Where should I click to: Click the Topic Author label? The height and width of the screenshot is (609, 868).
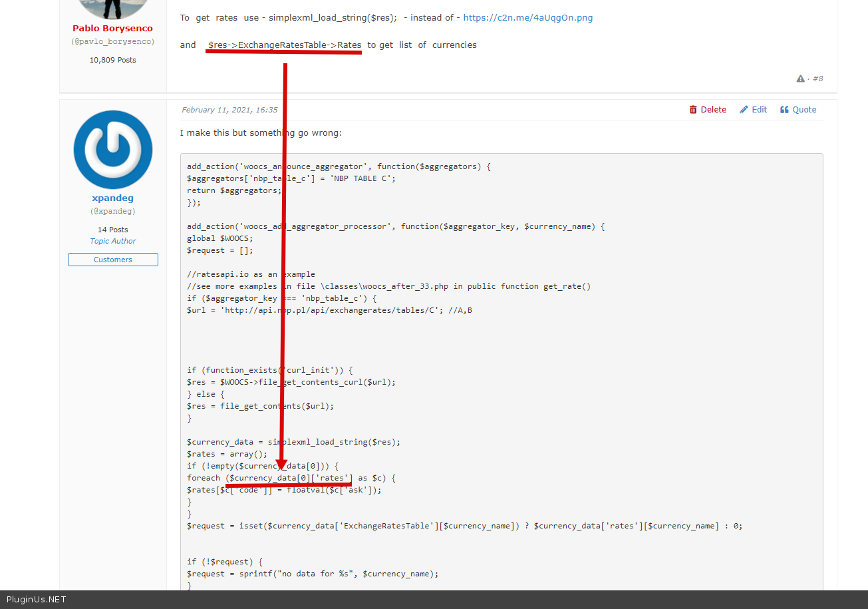(113, 242)
